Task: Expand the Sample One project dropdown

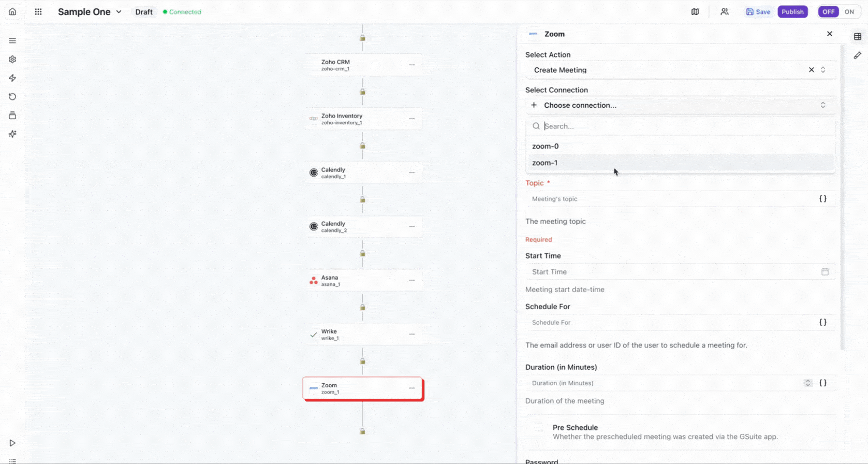Action: point(119,11)
